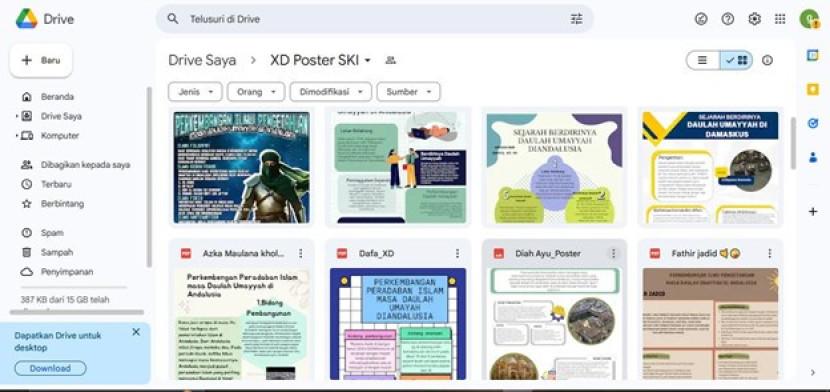The image size is (830, 392).
Task: Show folder details info icon
Action: click(767, 60)
